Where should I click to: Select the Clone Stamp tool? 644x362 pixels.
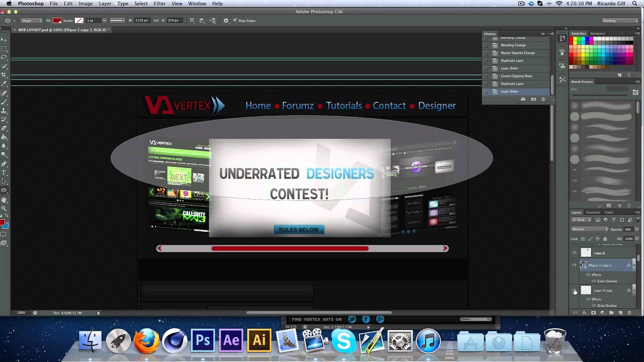tap(4, 110)
